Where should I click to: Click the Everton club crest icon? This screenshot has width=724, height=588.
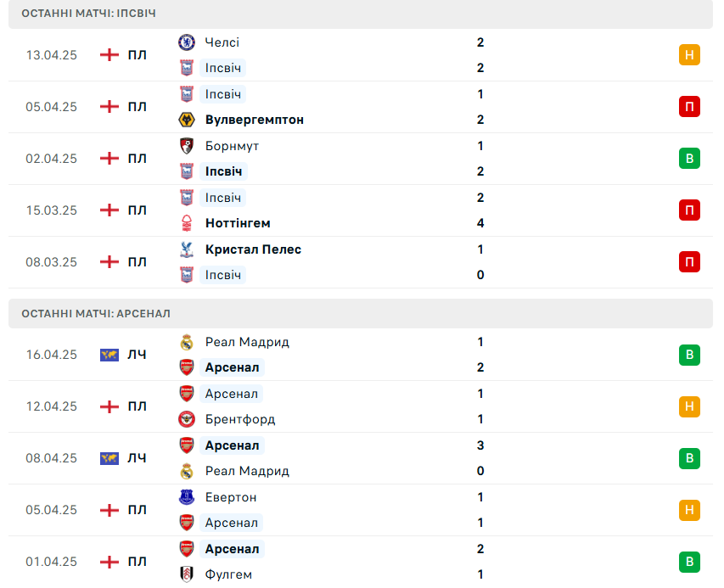click(x=187, y=497)
